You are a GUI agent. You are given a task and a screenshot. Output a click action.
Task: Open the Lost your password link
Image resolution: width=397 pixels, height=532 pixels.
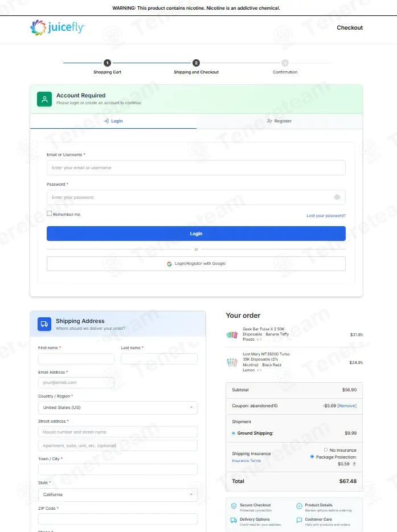[326, 215]
